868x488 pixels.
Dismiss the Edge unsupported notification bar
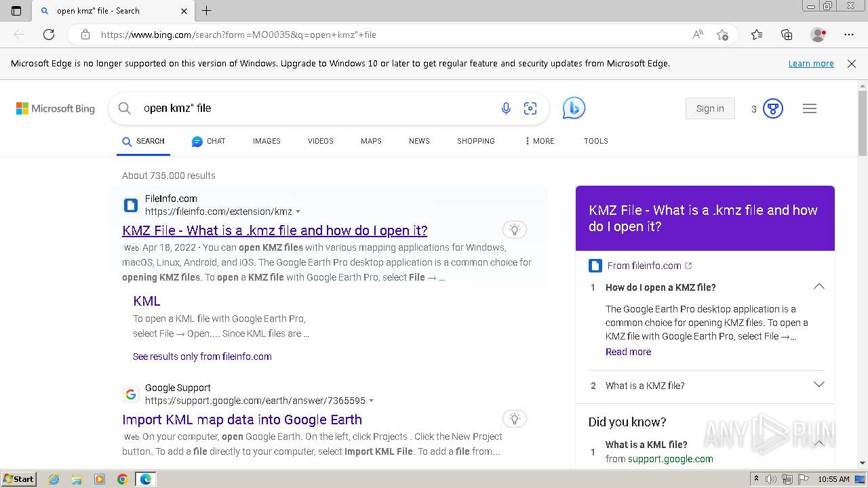pyautogui.click(x=852, y=64)
